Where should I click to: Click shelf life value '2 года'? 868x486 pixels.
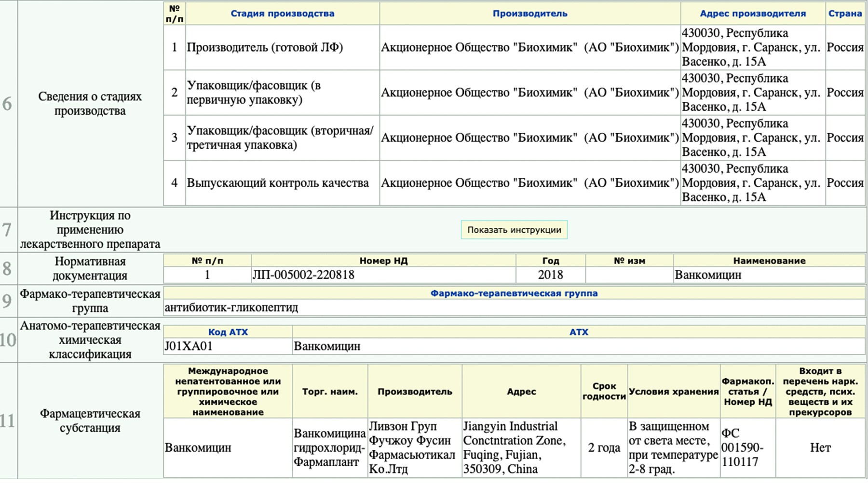tap(604, 448)
